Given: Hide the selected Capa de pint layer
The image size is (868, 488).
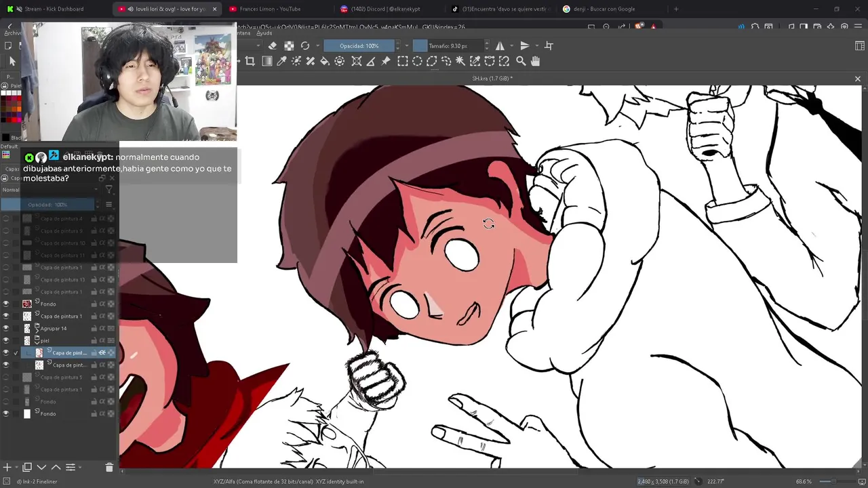Looking at the screenshot, I should click(x=6, y=352).
